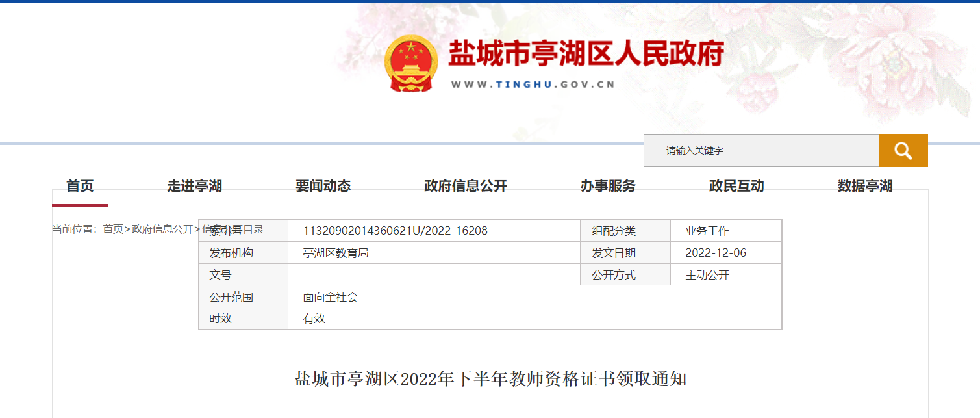Click the 主动公开 disclosure cell

point(726,275)
